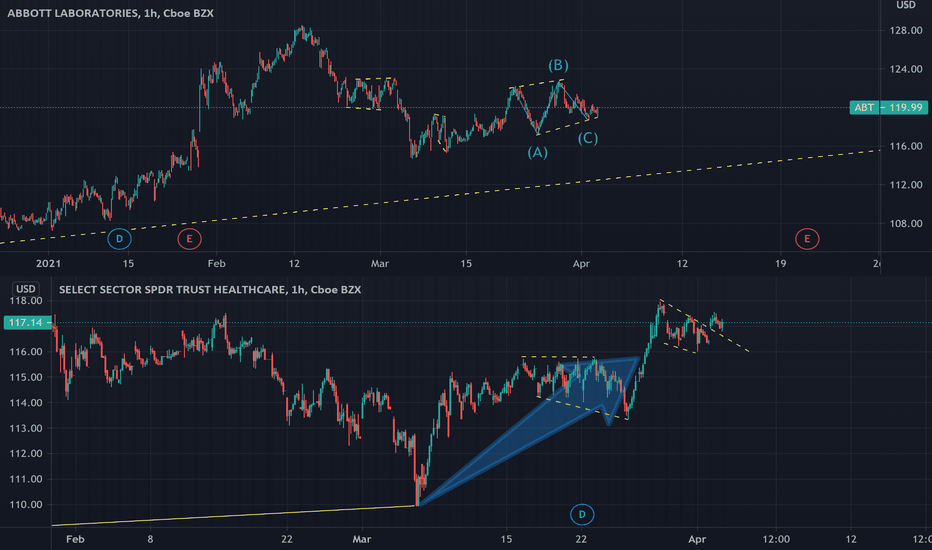
Task: Click the 113.00 price label
Action: 26,428
